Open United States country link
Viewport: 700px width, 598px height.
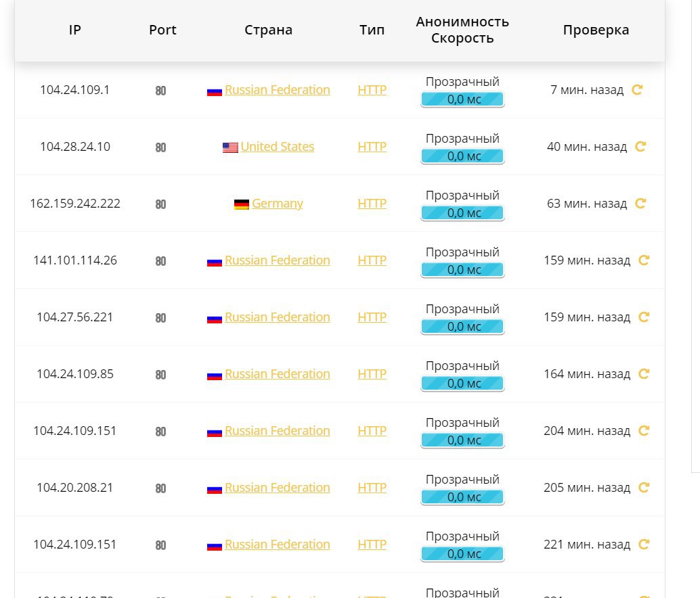click(278, 147)
